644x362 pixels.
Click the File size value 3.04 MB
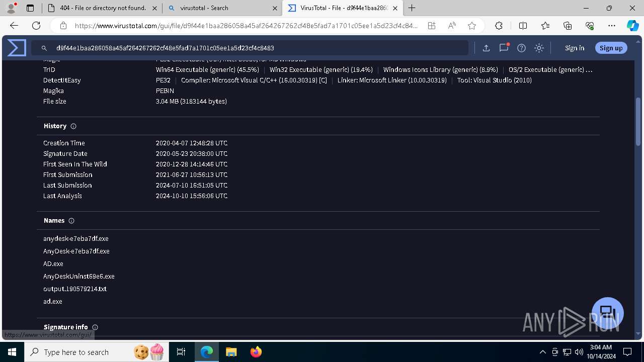coord(191,102)
